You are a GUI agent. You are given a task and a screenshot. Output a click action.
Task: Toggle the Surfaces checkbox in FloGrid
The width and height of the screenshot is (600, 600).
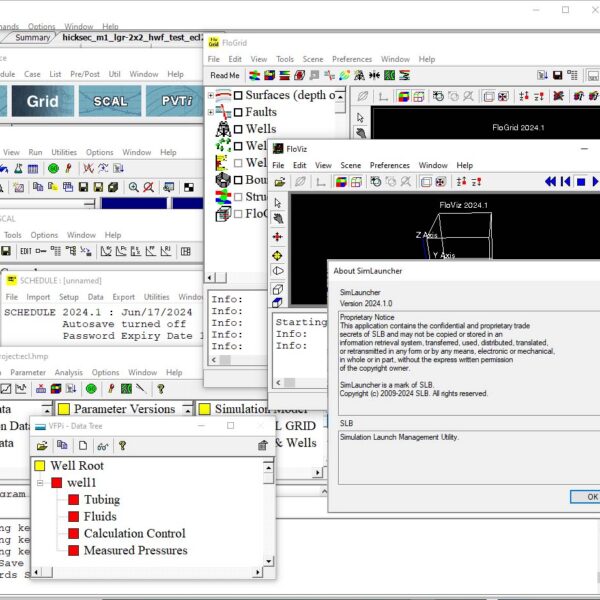coord(238,95)
